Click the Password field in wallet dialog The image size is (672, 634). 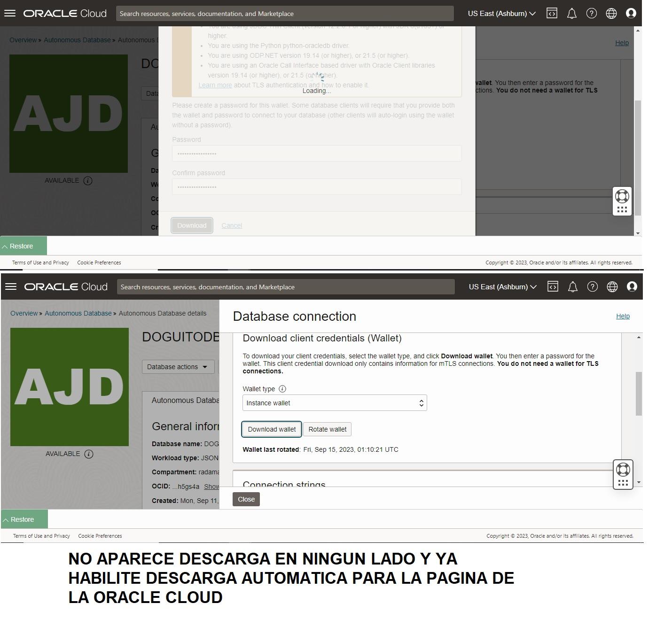pos(317,154)
